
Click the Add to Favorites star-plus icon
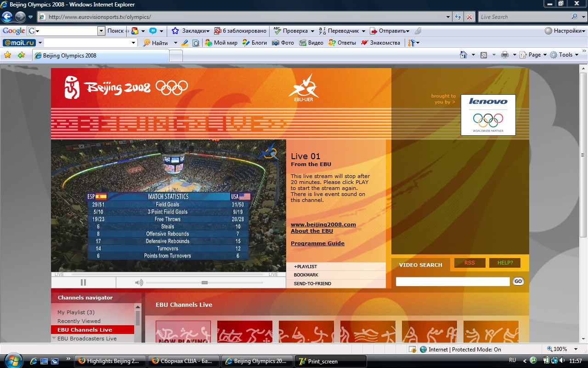[x=21, y=55]
